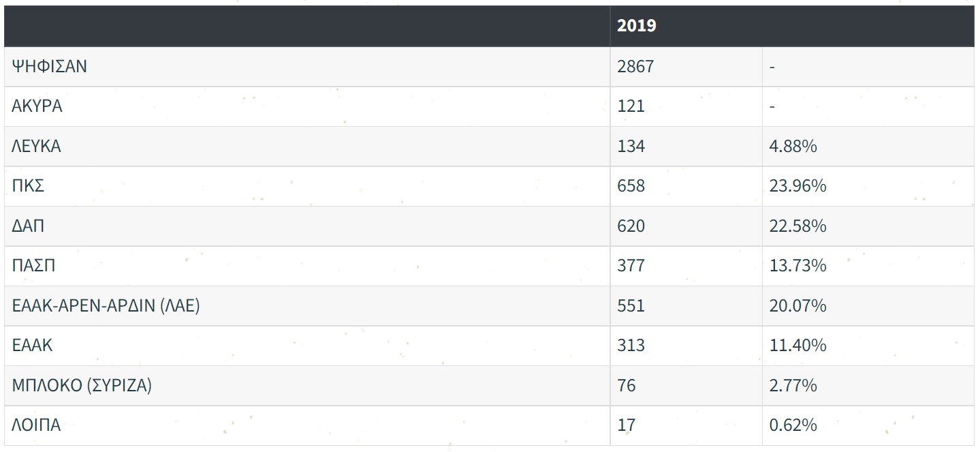Click the value 121 for ΑΚΥΡΑ
Viewport: 980px width, 452px height.
point(631,106)
